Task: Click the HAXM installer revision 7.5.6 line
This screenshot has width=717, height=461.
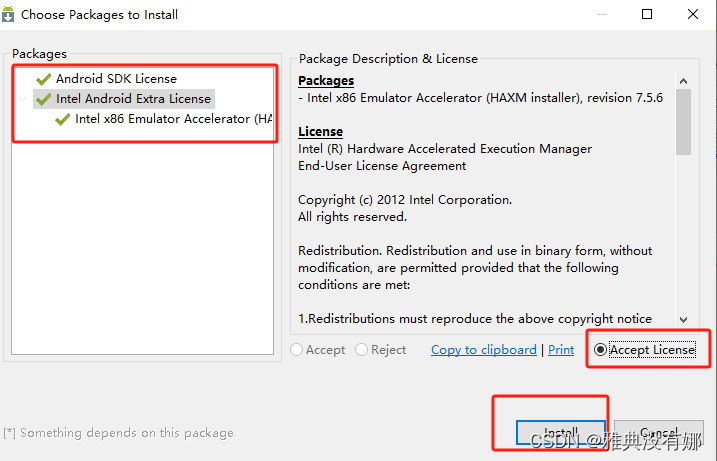Action: 481,98
